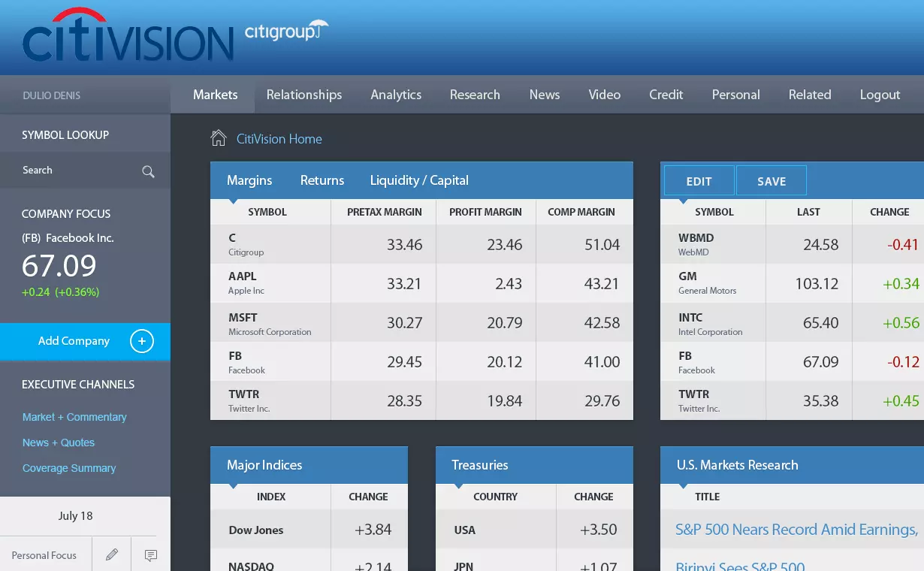Click the home icon beside CitiVision Home
Image resolution: width=924 pixels, height=571 pixels.
pyautogui.click(x=219, y=138)
